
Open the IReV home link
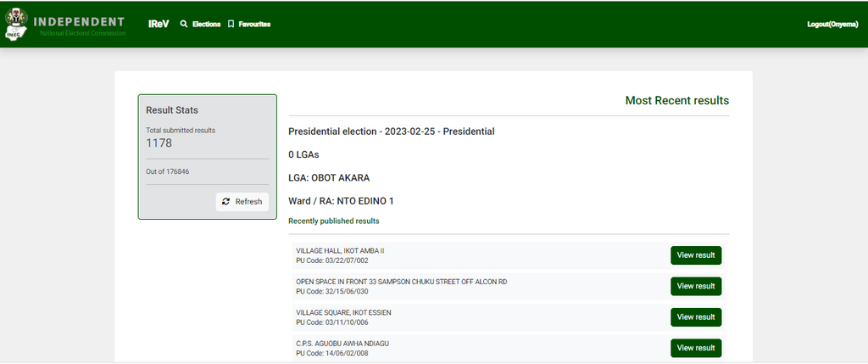tap(159, 25)
